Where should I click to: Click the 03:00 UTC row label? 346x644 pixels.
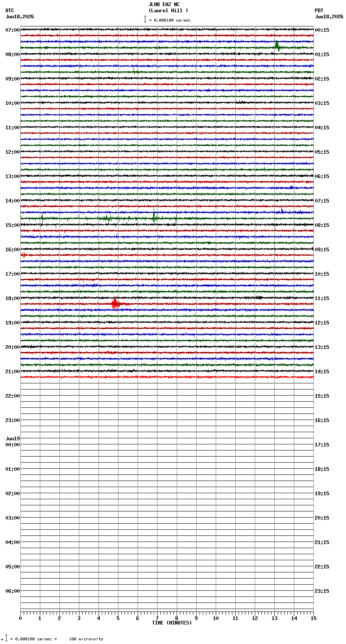click(x=13, y=518)
